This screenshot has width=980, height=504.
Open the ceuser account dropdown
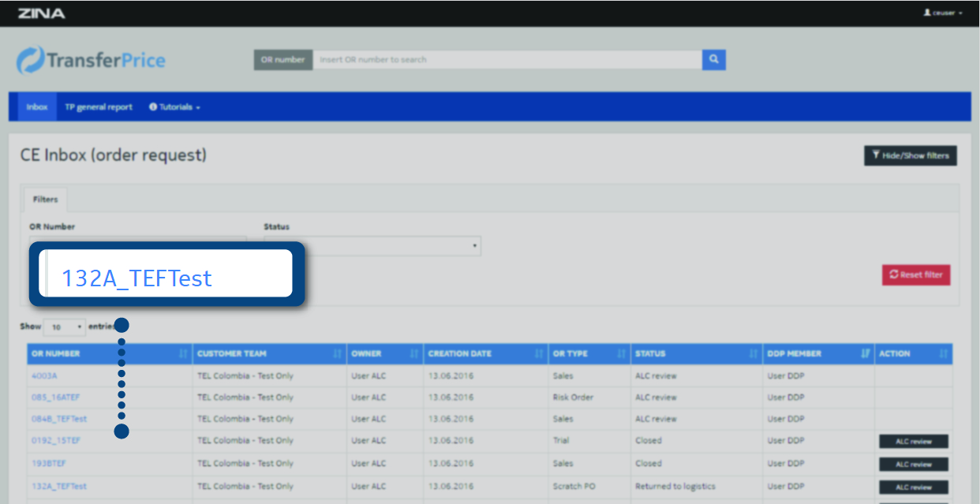[x=943, y=13]
